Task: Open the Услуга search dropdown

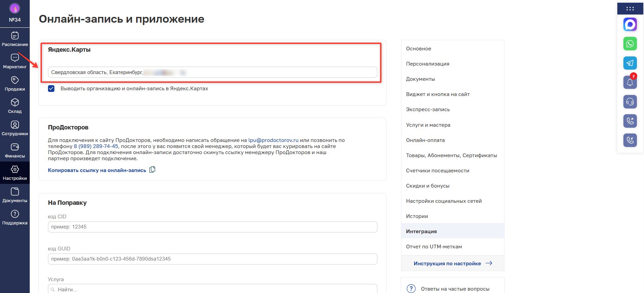Action: tap(213, 289)
